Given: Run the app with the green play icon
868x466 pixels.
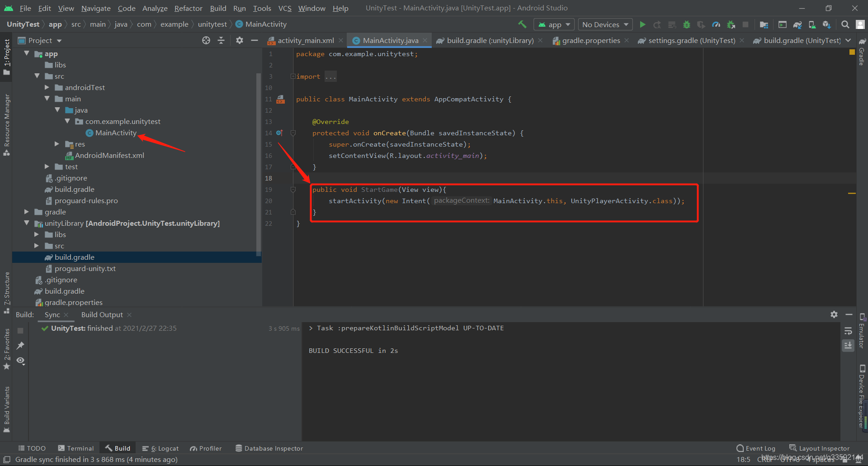Looking at the screenshot, I should click(x=642, y=24).
